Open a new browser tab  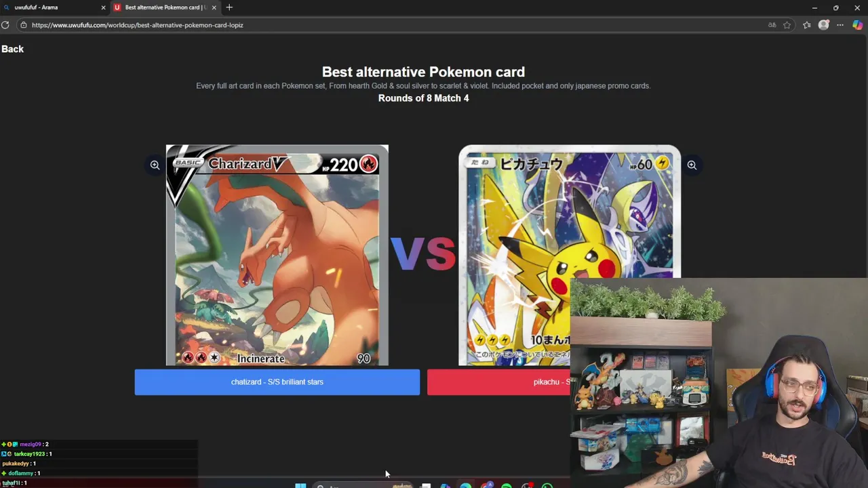click(x=229, y=7)
